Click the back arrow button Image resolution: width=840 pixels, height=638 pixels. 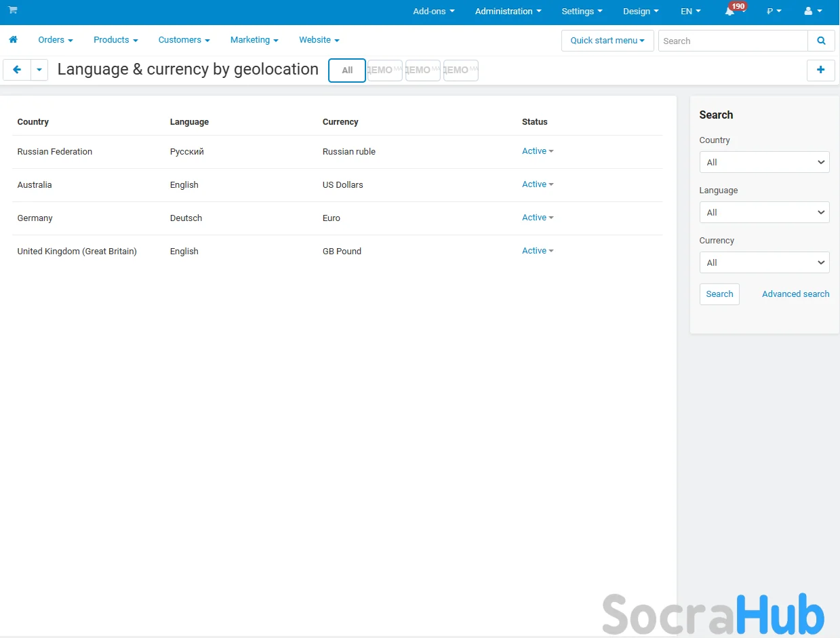(x=17, y=70)
